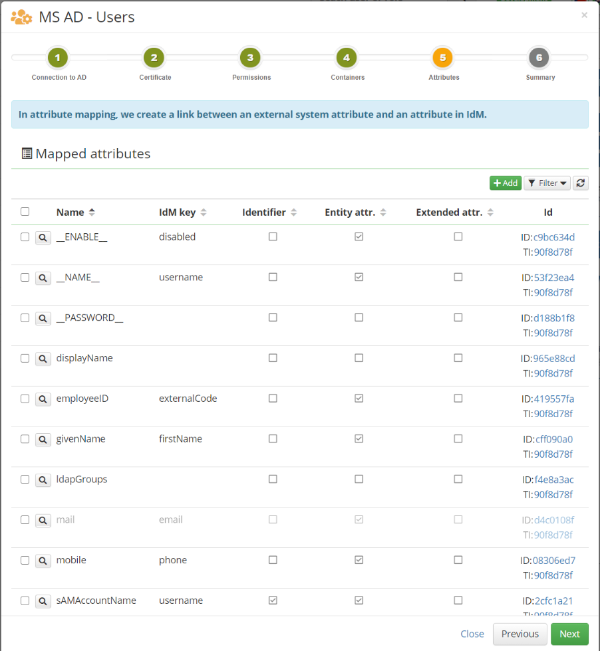Add a new mapped attribute
The width and height of the screenshot is (600, 651).
coord(505,183)
